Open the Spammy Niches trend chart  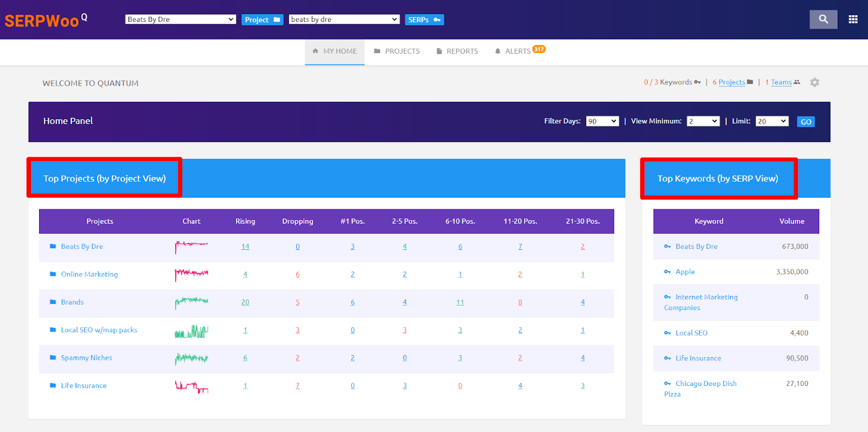[x=192, y=358]
